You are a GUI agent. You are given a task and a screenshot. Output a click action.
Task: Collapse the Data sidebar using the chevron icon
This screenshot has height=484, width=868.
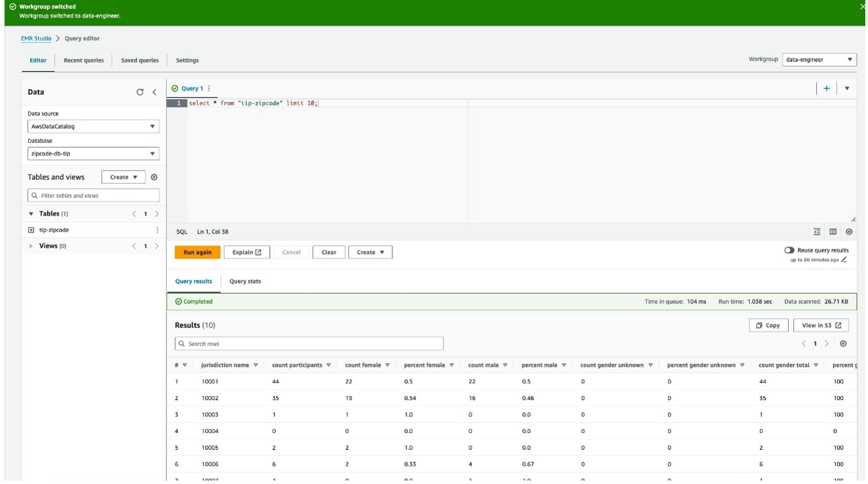click(x=154, y=91)
